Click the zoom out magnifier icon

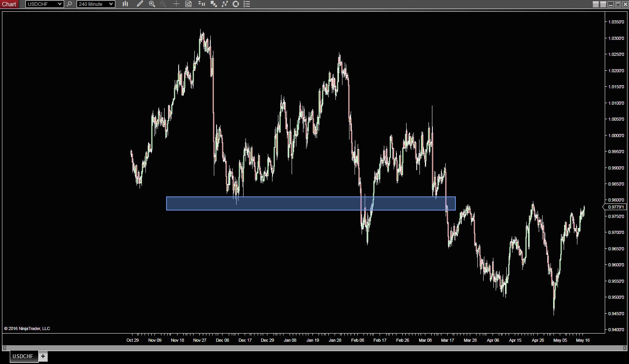[163, 4]
